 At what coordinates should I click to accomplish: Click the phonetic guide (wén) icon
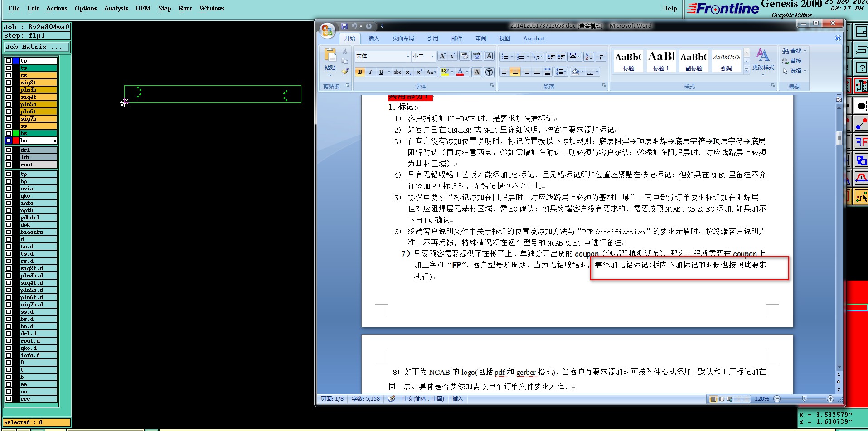pyautogui.click(x=477, y=56)
